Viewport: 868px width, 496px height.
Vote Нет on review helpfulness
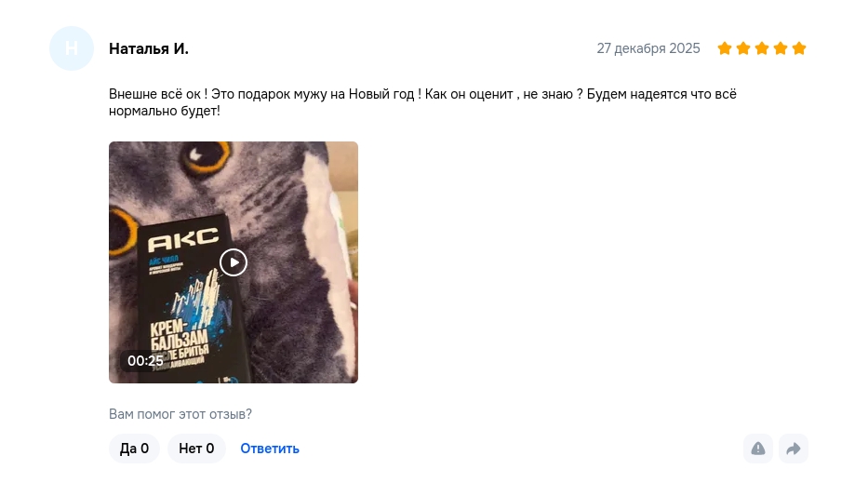[x=196, y=449]
